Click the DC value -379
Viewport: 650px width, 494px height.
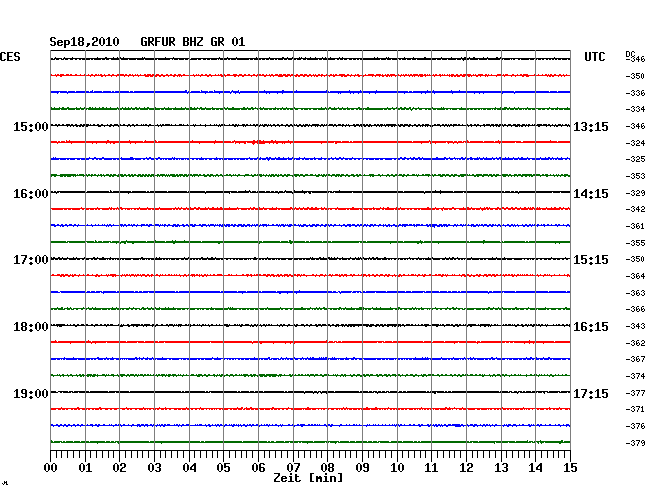[635, 443]
